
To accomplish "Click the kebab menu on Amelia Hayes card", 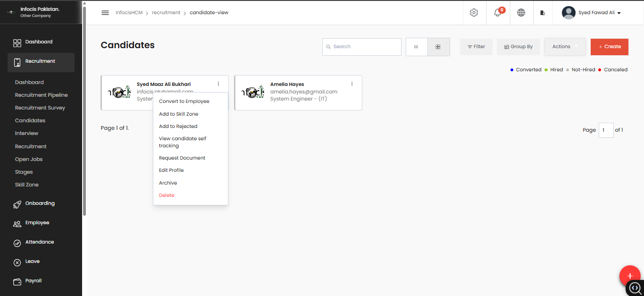I will coord(351,83).
